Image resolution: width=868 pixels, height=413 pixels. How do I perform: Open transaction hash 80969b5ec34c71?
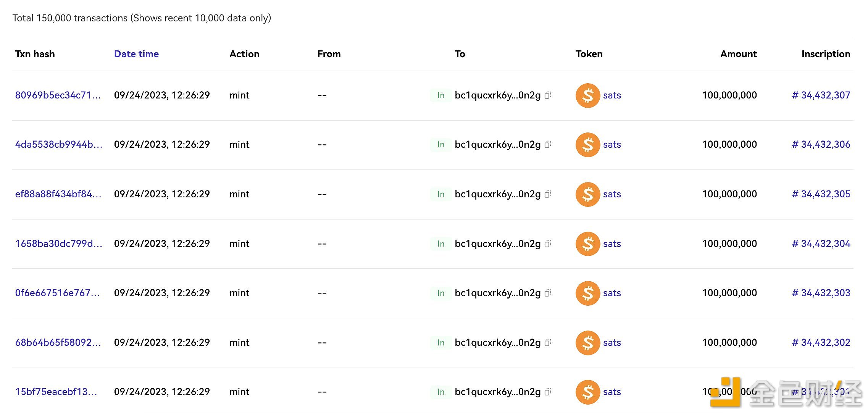click(58, 95)
